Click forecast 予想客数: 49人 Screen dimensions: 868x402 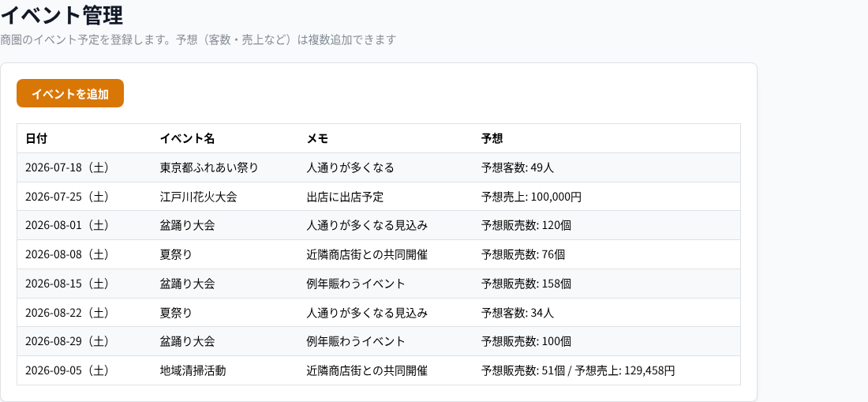(x=518, y=167)
